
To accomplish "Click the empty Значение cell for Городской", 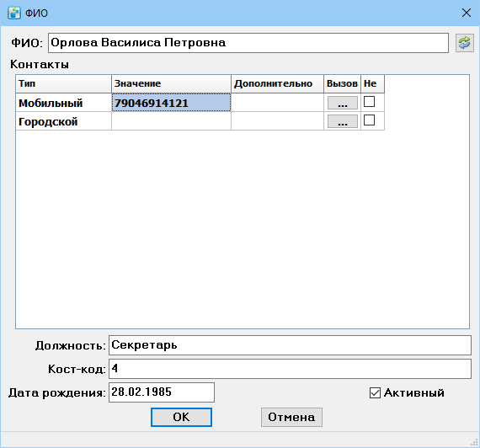I will 171,121.
